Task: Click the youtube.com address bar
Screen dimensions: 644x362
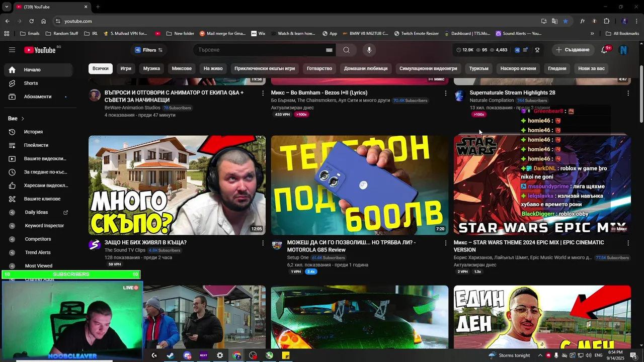Action: 297,21
